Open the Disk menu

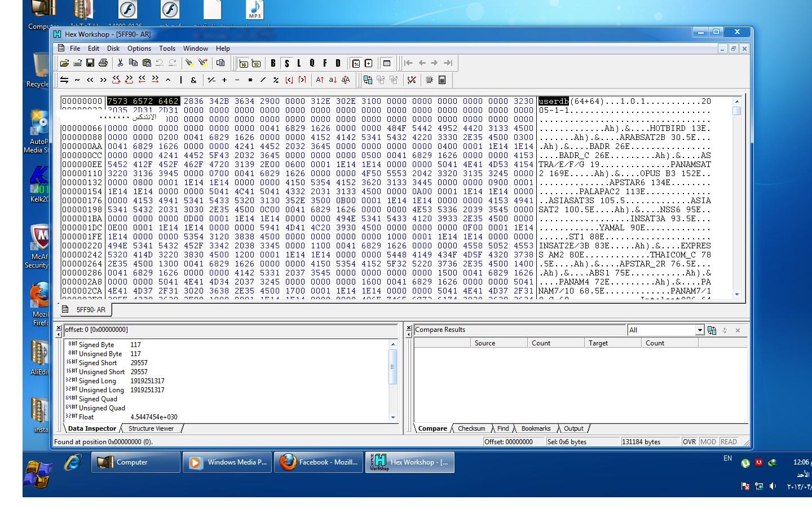113,49
